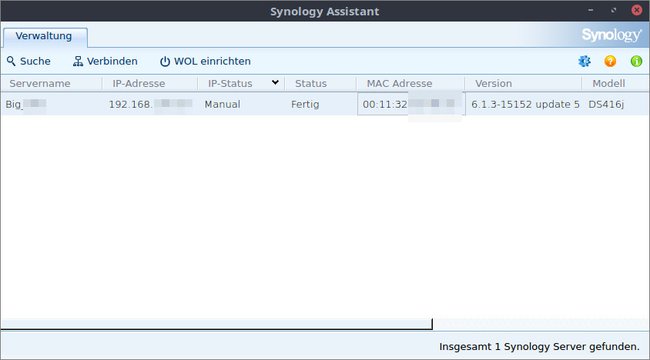650x360 pixels.
Task: Click the Synology logo
Action: pos(611,35)
